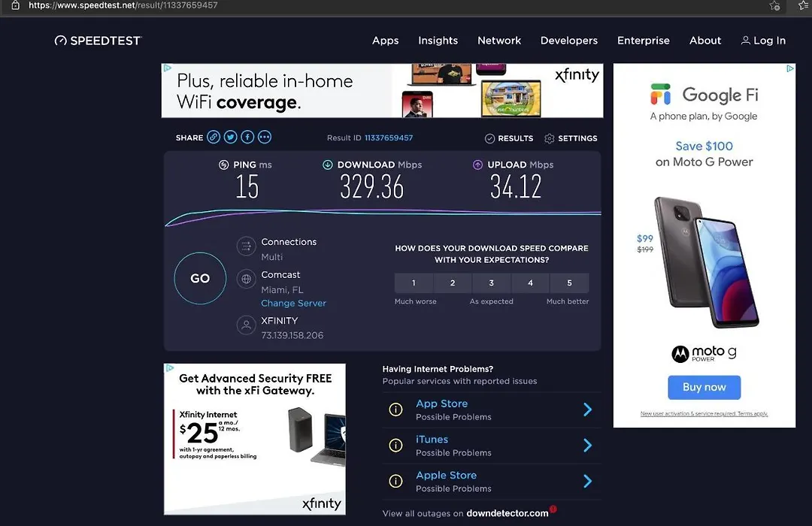812x526 pixels.
Task: Click the 'Miami, FL' server location
Action: (282, 290)
